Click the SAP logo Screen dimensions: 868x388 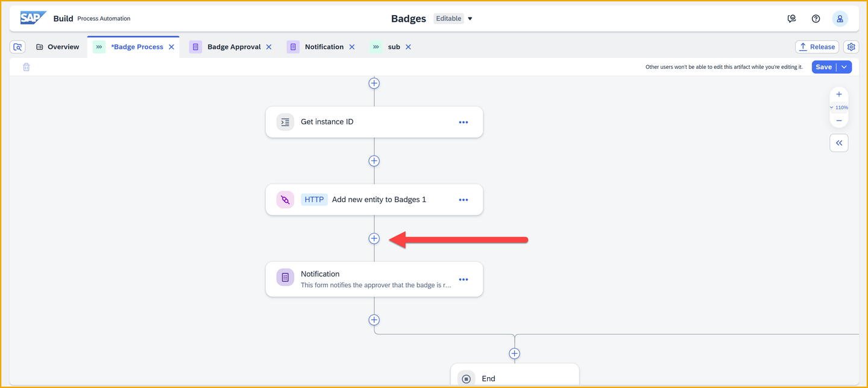tap(33, 18)
